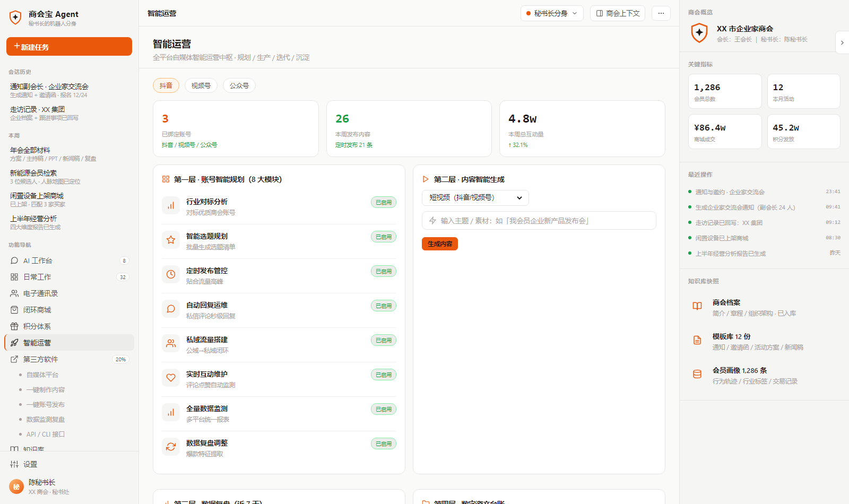Viewport: 849px width, 504px height.
Task: Click the 智能选题规划 star icon
Action: tap(171, 240)
